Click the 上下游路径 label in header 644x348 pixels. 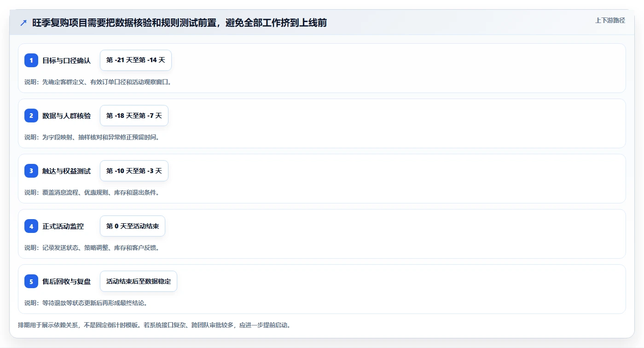coord(610,20)
